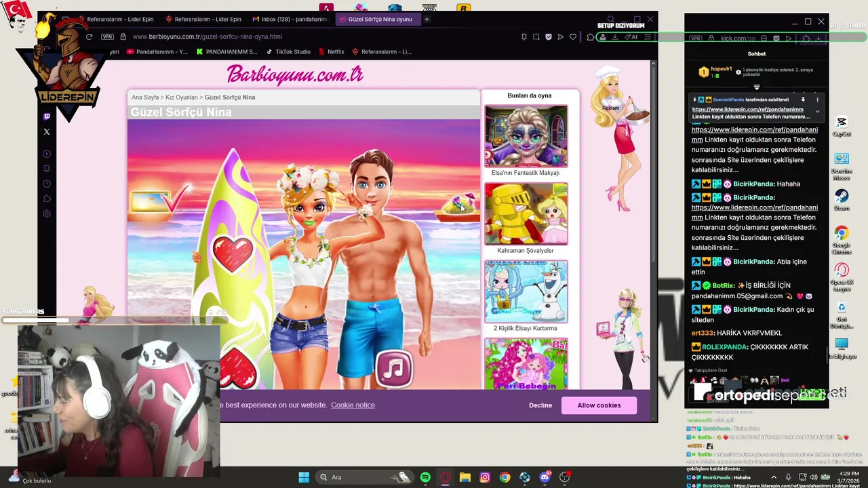
Task: Open the PANDAHANIMM Kick bookmark
Action: 227,52
